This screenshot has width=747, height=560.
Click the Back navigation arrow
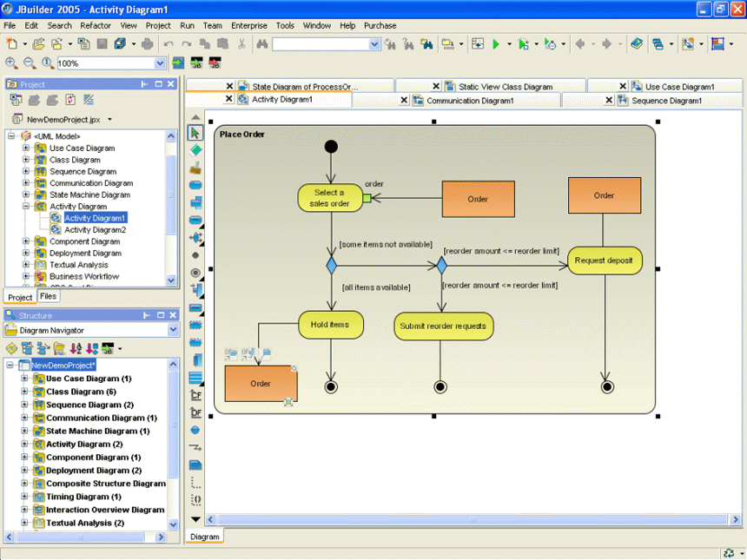point(579,44)
